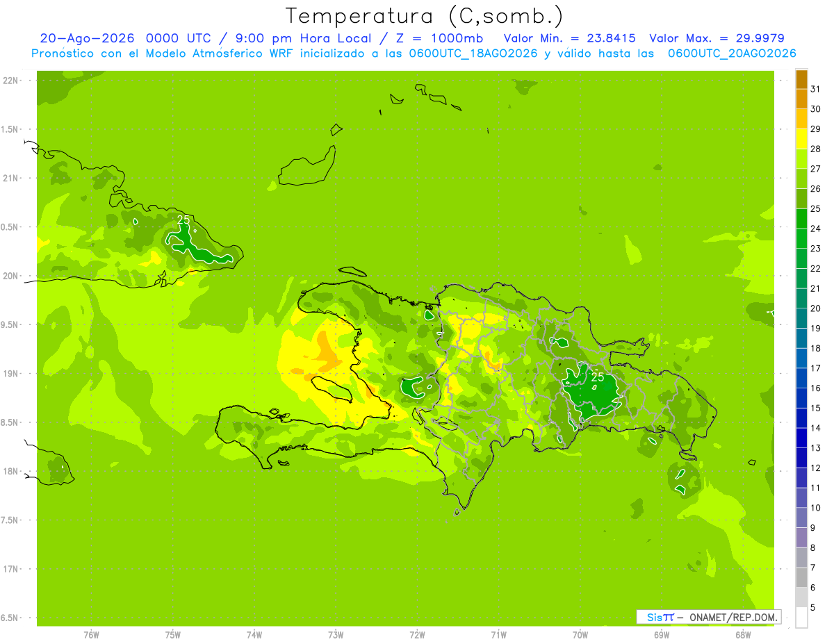
Task: Click the '76W' longitude label
Action: [91, 635]
